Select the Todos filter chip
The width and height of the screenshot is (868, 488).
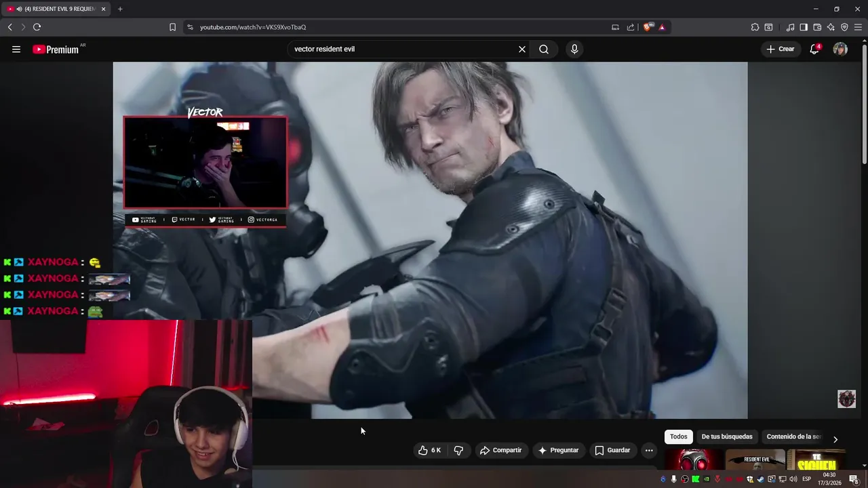[x=678, y=436]
